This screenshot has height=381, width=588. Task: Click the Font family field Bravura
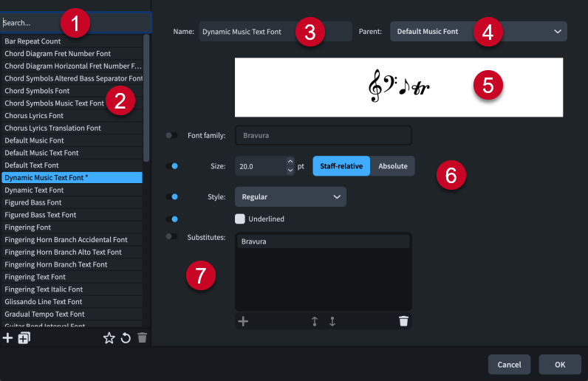324,135
